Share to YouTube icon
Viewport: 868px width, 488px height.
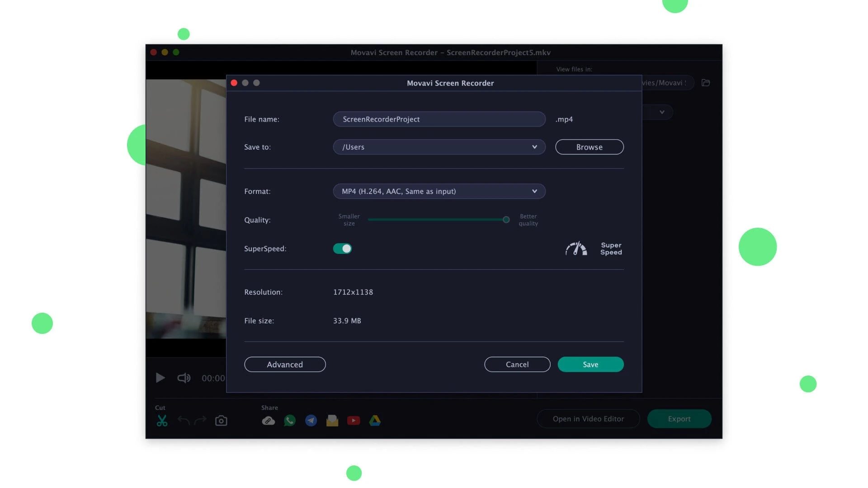point(354,421)
